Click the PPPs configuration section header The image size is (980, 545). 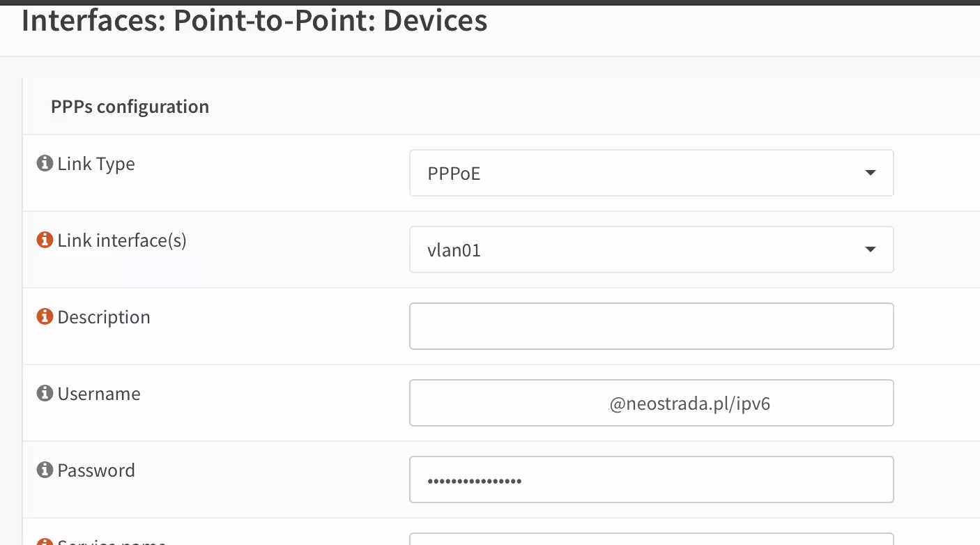click(130, 107)
